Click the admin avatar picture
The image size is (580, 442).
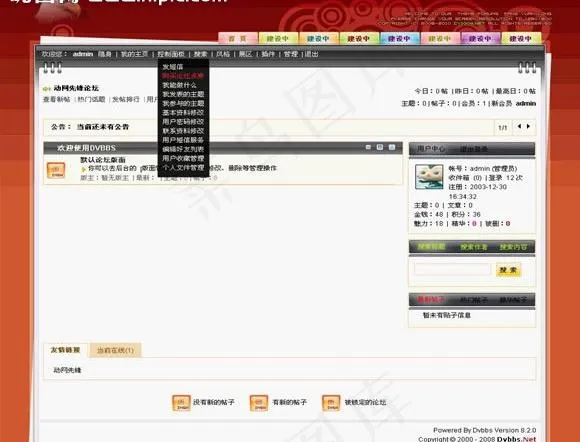click(x=429, y=177)
